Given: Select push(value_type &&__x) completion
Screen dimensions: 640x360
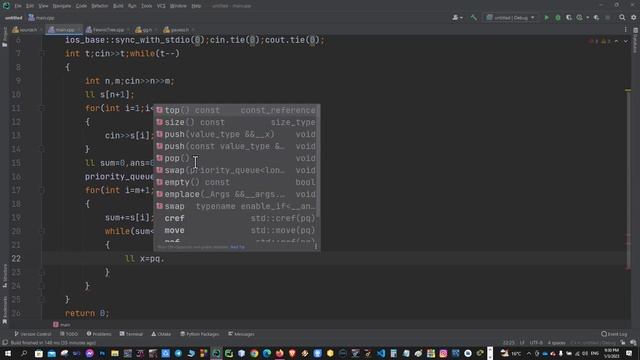Looking at the screenshot, I should point(236,134).
